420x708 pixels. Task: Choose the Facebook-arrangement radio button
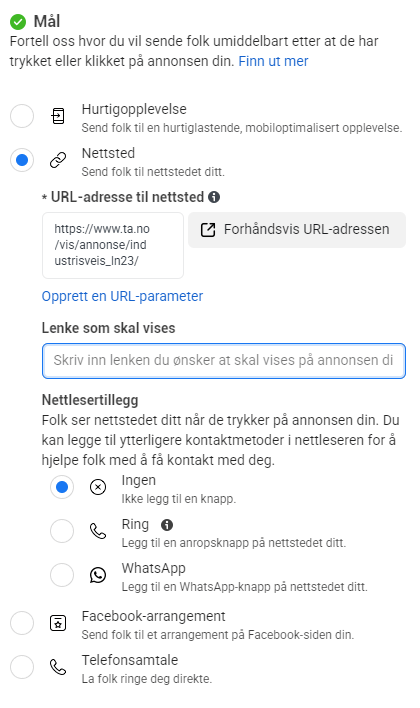22,623
